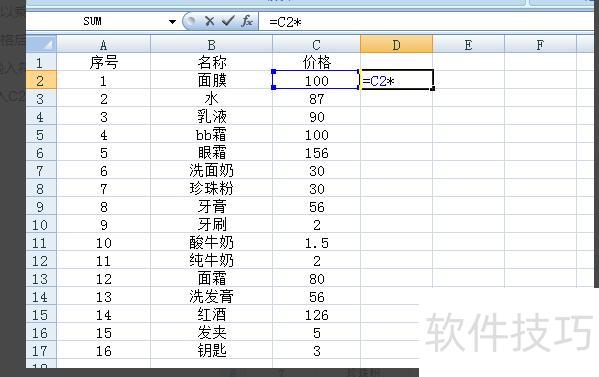This screenshot has width=599, height=377.
Task: Click the 钥匙 cell
Action: pos(212,350)
